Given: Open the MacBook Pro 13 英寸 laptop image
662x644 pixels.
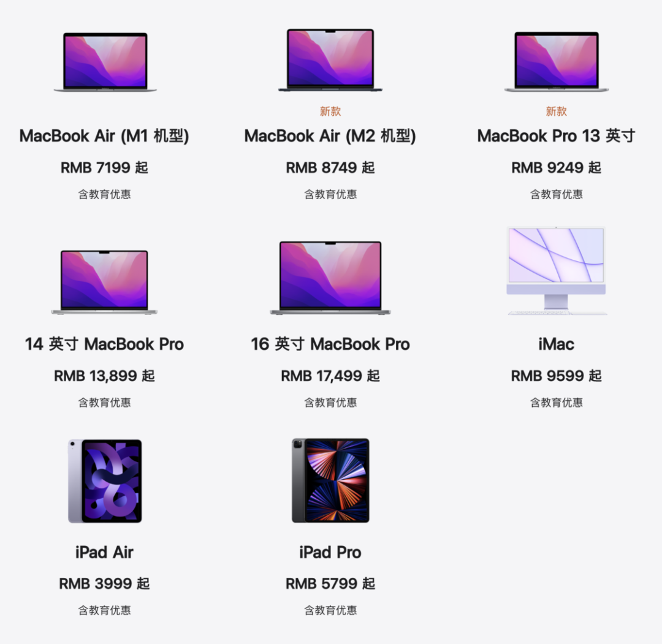Looking at the screenshot, I should 557,62.
